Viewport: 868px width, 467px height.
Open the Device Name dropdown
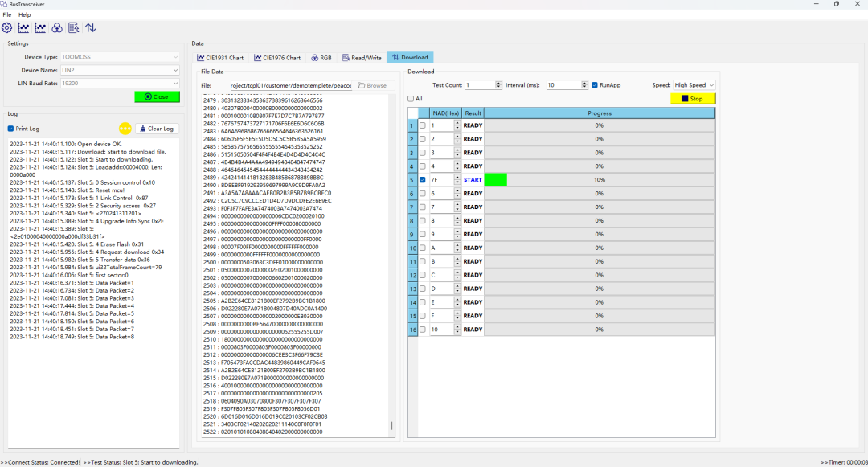(x=121, y=71)
